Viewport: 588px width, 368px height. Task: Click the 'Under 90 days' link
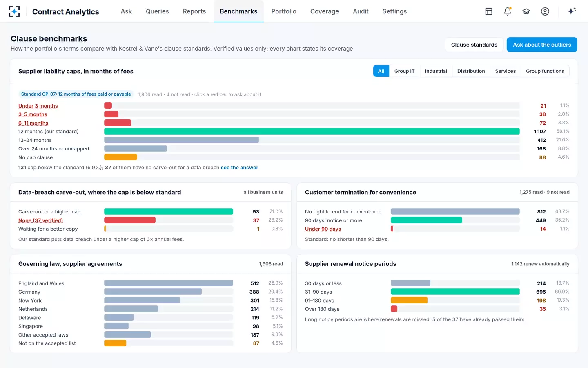tap(323, 229)
